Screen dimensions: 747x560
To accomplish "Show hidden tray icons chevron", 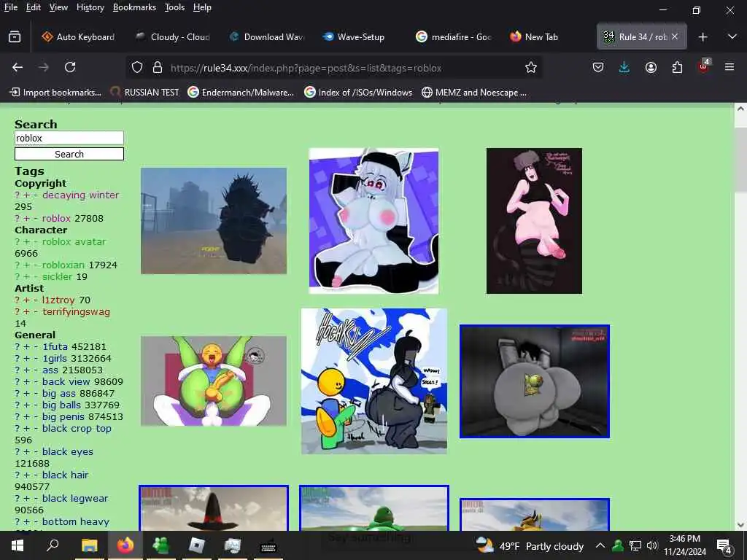I will coord(600,545).
